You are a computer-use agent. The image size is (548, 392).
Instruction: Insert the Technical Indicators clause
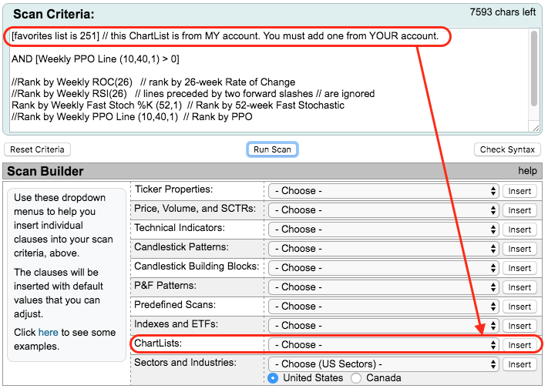tap(519, 230)
